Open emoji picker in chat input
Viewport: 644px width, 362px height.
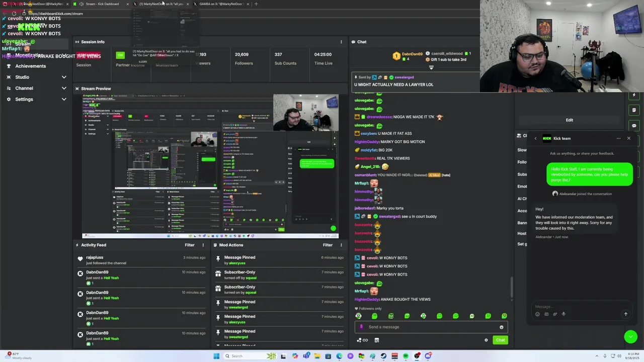pos(501,327)
